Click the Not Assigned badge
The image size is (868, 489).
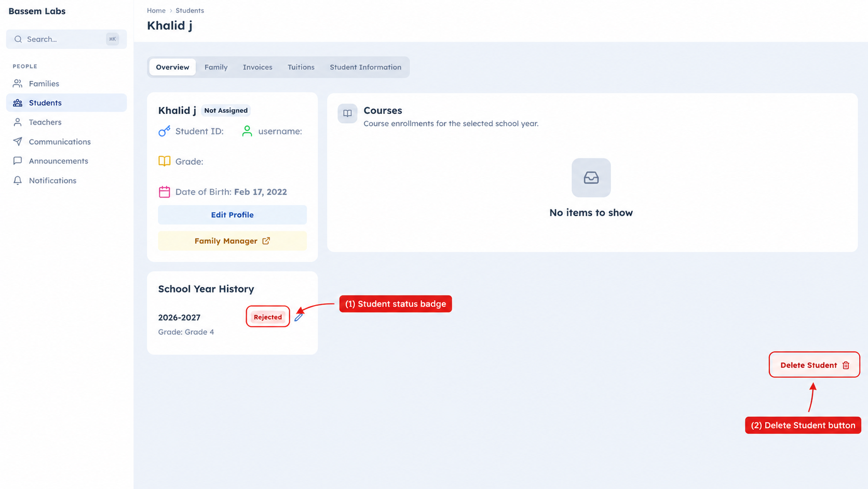pos(226,110)
